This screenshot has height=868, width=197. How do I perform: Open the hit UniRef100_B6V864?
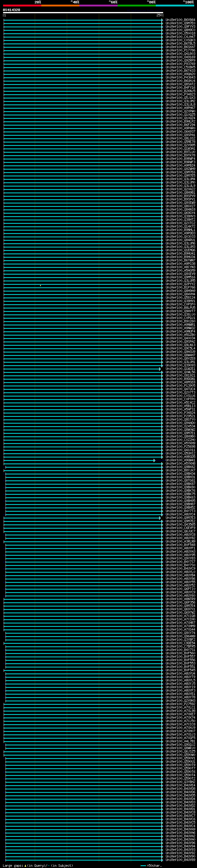[180, 20]
